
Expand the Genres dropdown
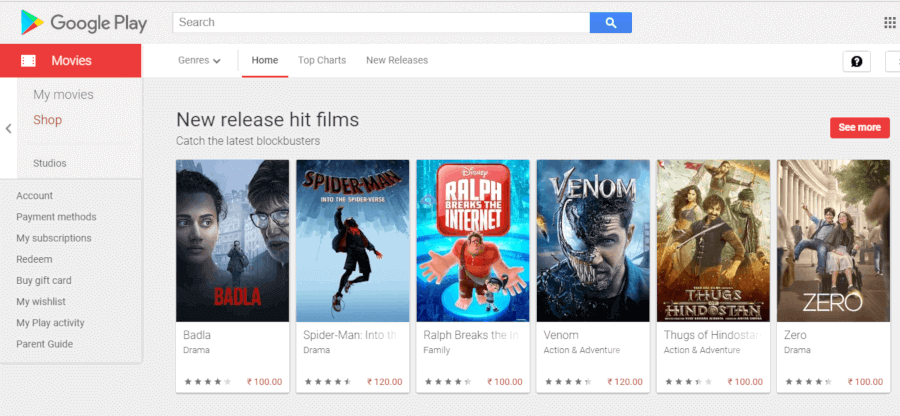199,60
